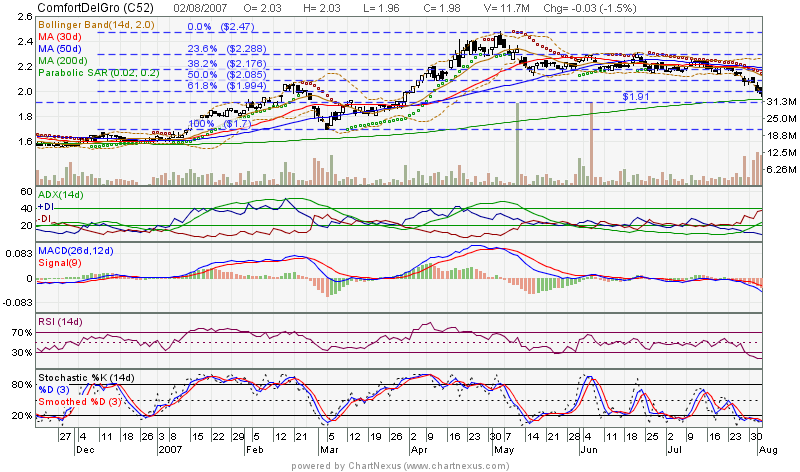Click the $1.91 price marker label
The width and height of the screenshot is (800, 472).
637,97
